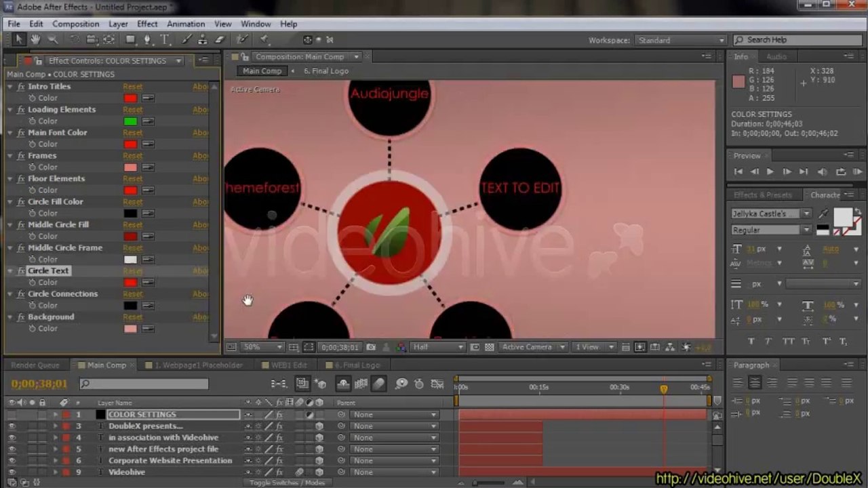Viewport: 868px width, 488px height.
Task: Apply Small Caps text style
Action: [x=806, y=341]
